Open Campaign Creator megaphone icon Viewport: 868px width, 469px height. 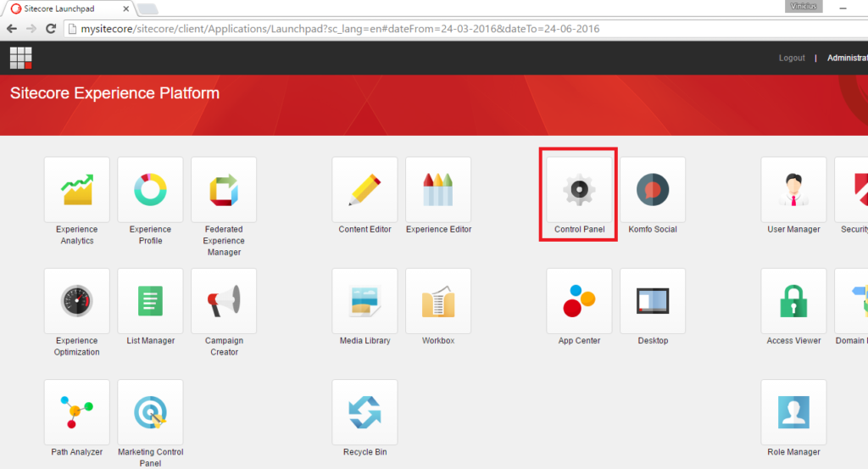[224, 301]
